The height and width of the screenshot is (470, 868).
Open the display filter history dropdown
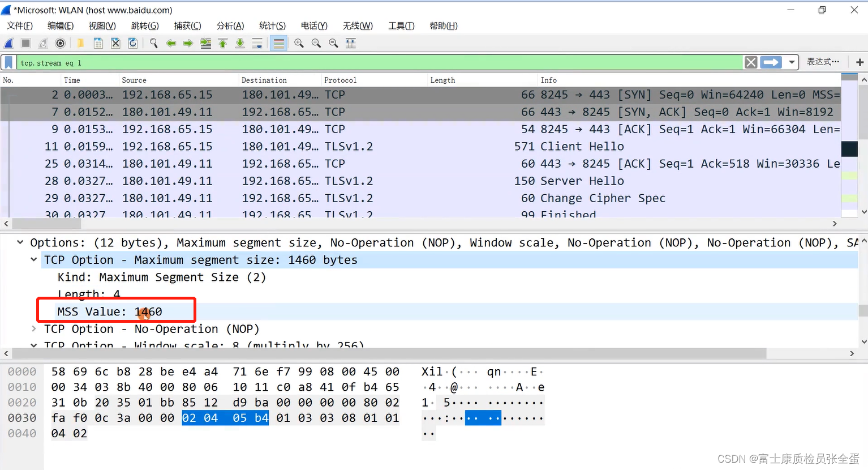point(792,62)
